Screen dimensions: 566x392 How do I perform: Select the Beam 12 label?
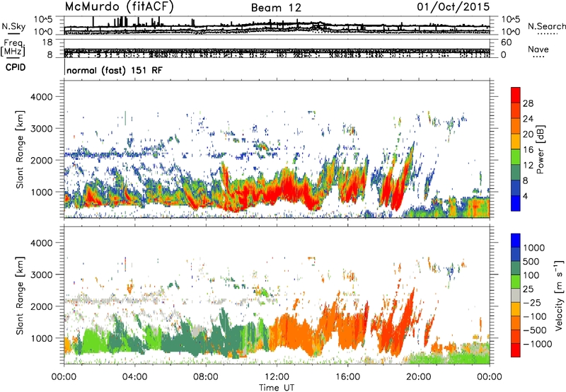click(276, 8)
